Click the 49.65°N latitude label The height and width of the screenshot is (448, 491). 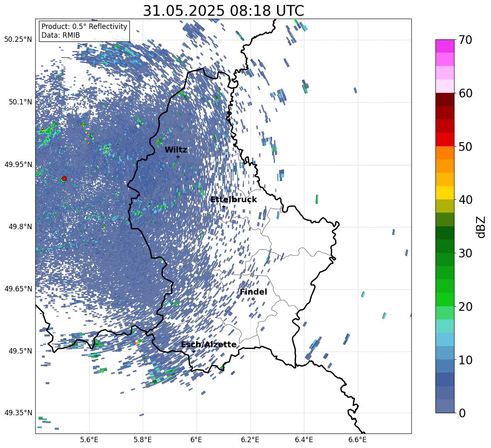coord(18,288)
